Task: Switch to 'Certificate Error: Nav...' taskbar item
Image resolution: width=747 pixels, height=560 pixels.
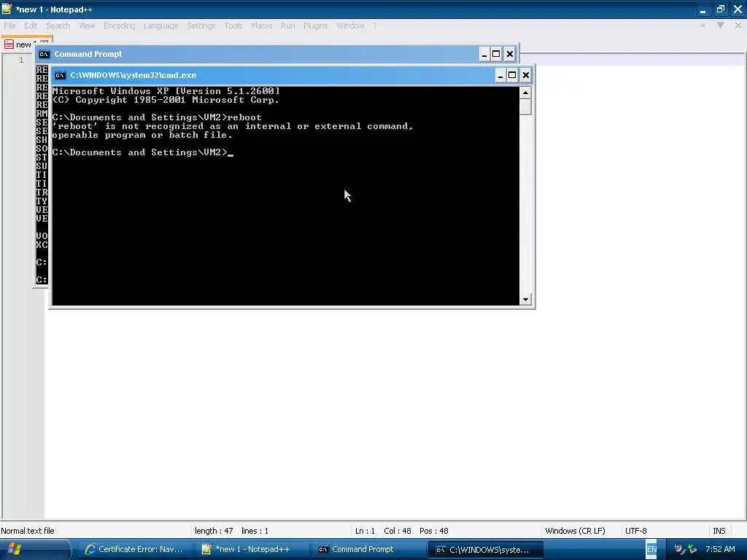Action: [134, 550]
